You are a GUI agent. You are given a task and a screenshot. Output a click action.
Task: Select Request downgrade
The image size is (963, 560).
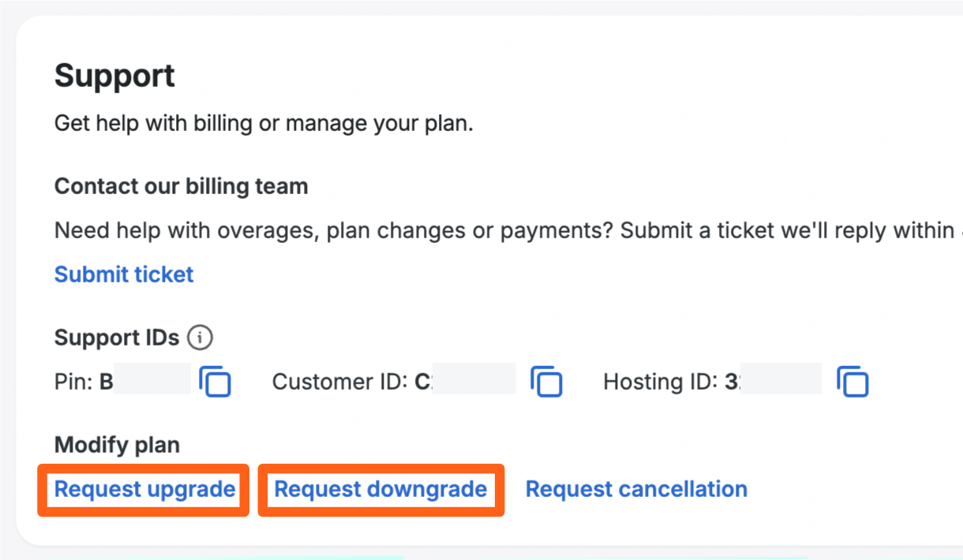[380, 489]
